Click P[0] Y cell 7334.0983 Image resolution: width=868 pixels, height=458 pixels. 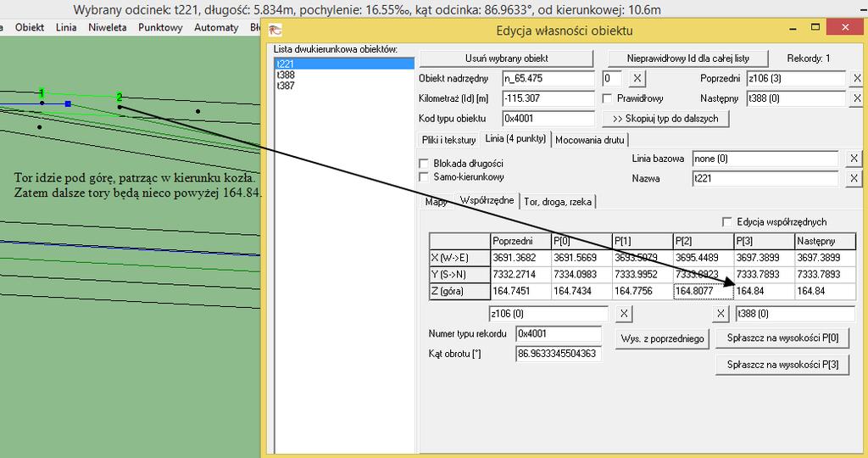pyautogui.click(x=581, y=274)
